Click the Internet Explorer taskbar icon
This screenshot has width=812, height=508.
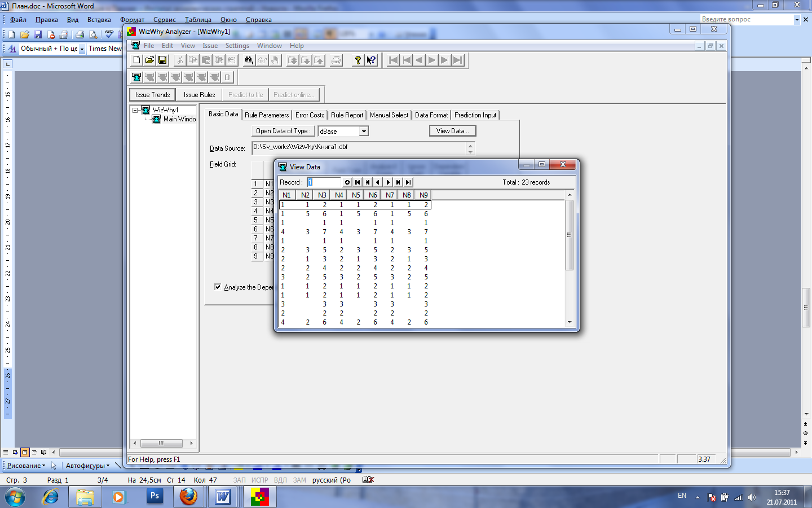click(x=51, y=497)
